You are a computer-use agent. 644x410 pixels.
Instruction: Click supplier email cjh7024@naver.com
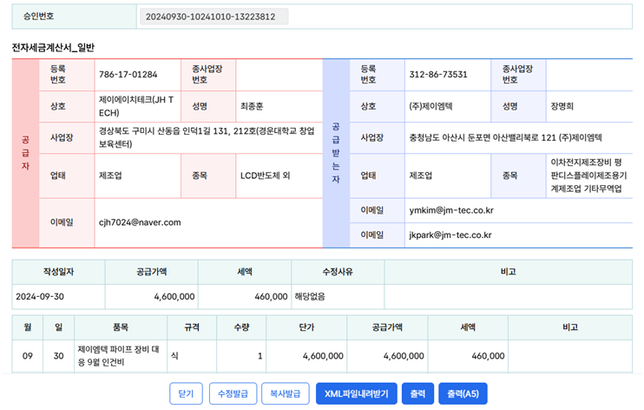(139, 221)
